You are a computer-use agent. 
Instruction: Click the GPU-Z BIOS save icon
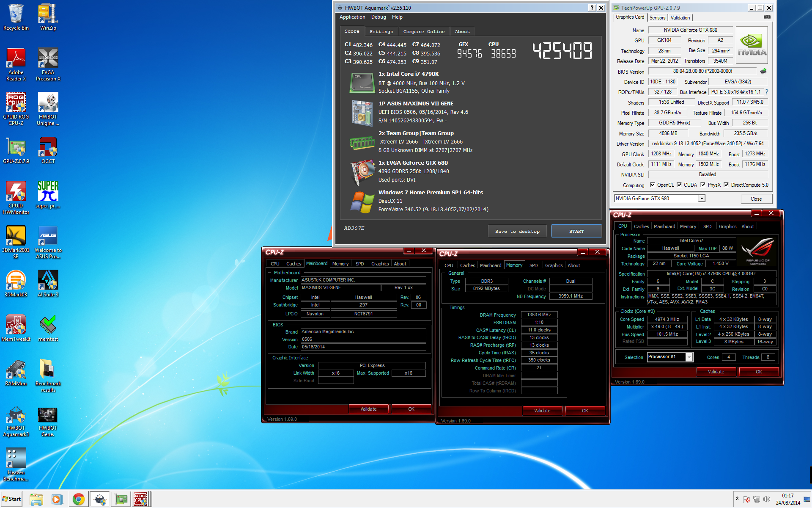point(763,71)
